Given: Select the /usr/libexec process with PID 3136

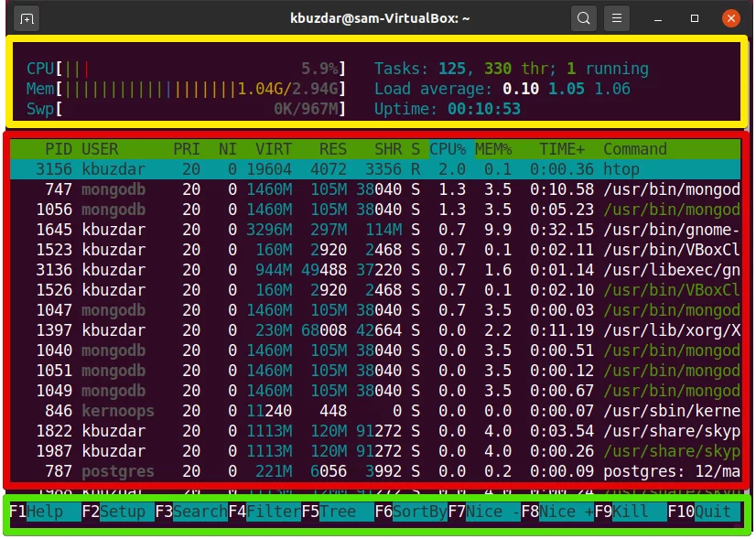Looking at the screenshot, I should [375, 270].
